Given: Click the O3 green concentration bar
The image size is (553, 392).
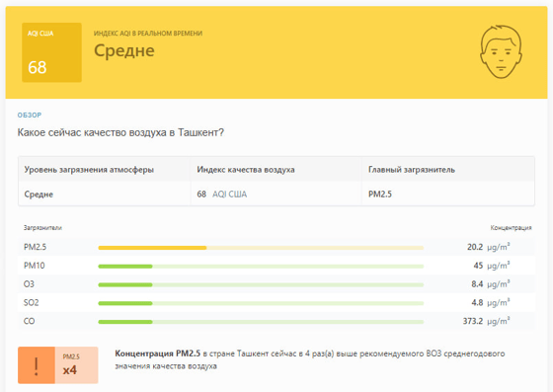Looking at the screenshot, I should pyautogui.click(x=261, y=284).
